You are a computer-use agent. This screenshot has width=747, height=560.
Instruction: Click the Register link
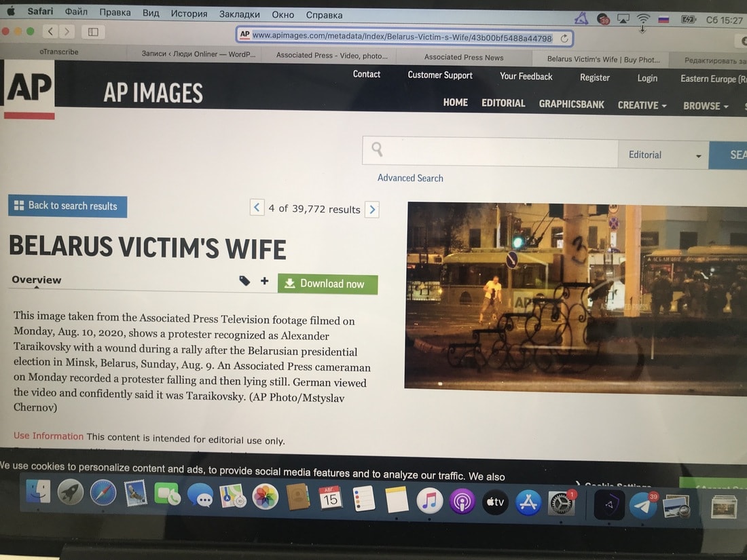point(595,77)
